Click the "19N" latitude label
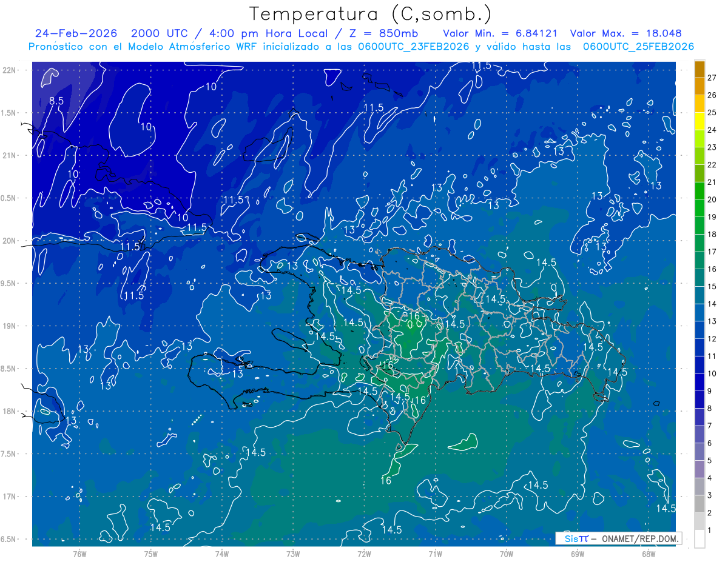This screenshot has width=728, height=562. [8, 326]
